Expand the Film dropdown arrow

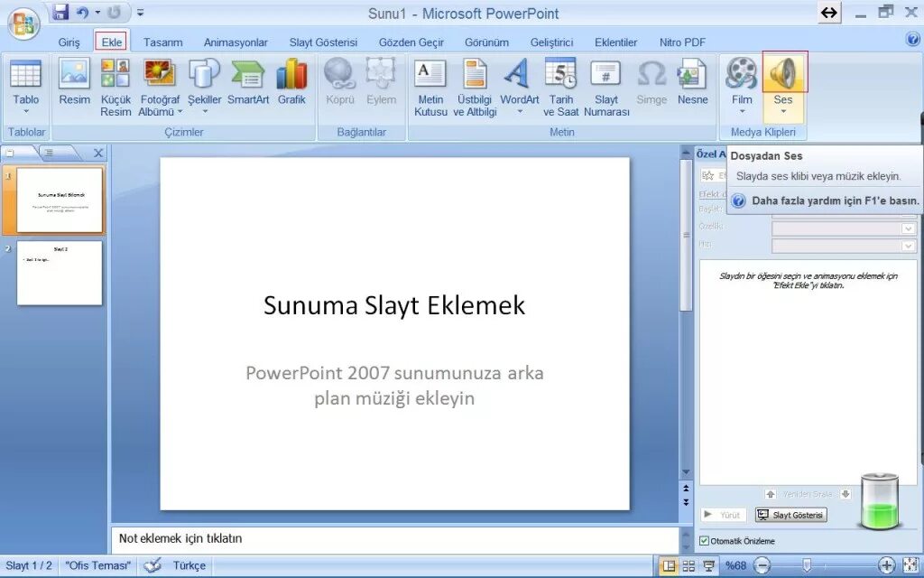[x=742, y=111]
